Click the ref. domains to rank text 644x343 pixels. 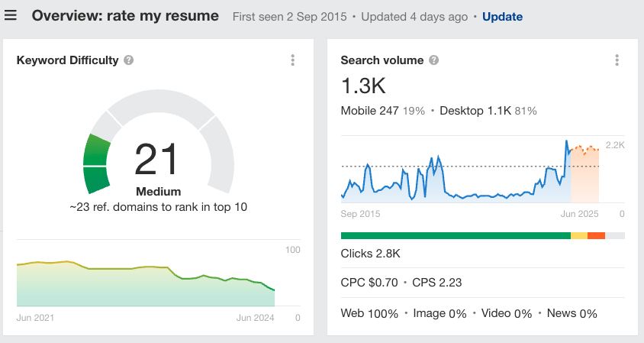pos(158,207)
